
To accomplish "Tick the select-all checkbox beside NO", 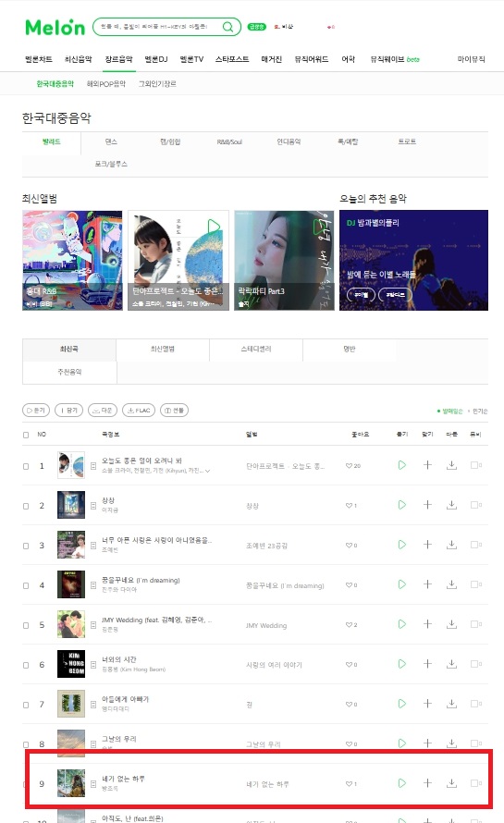I will (26, 435).
